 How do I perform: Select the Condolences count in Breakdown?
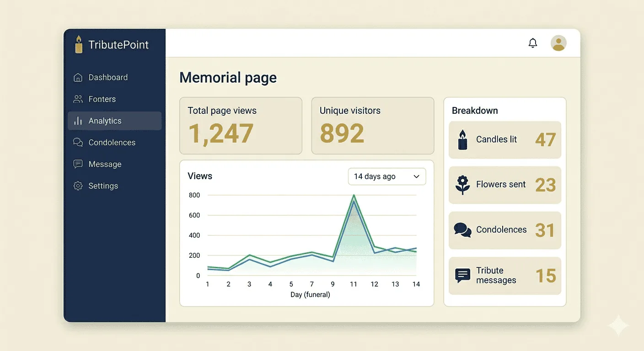[x=545, y=230]
